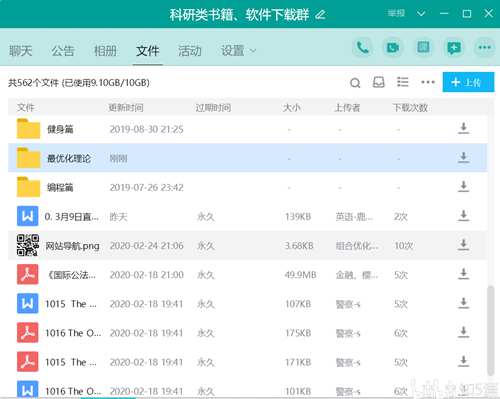The height and width of the screenshot is (399, 500).
Task: Switch to the 相册 tab
Action: 105,51
